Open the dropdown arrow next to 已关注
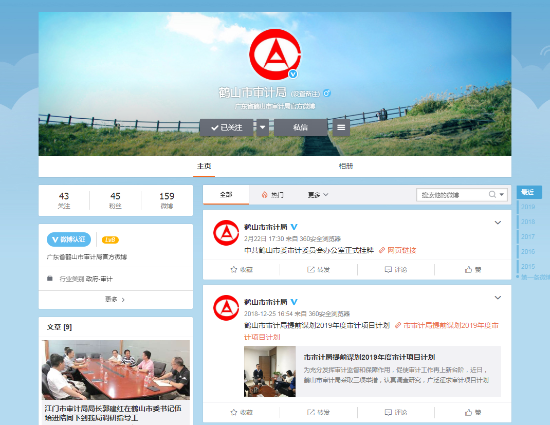 point(262,127)
